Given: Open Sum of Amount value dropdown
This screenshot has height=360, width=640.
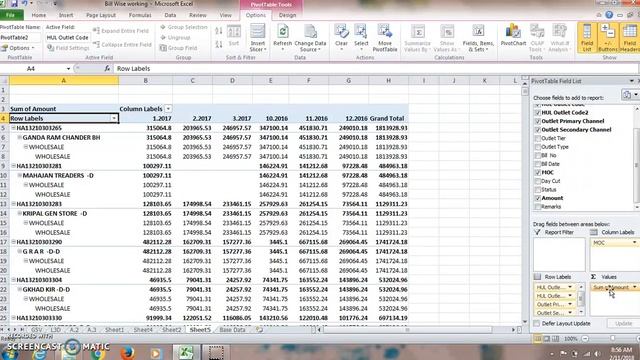Looking at the screenshot, I should (x=634, y=287).
